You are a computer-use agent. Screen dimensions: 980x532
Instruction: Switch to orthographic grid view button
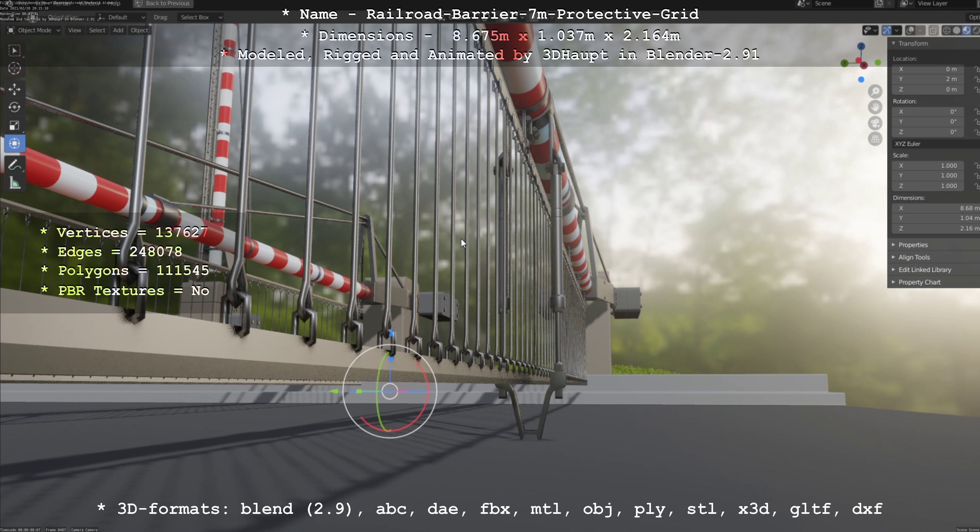click(x=875, y=139)
